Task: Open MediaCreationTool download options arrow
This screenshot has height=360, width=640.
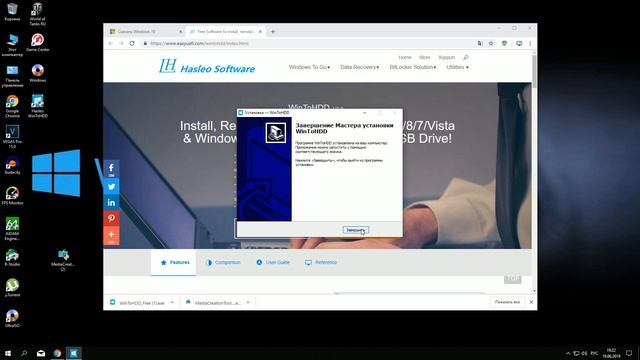Action: [248, 302]
